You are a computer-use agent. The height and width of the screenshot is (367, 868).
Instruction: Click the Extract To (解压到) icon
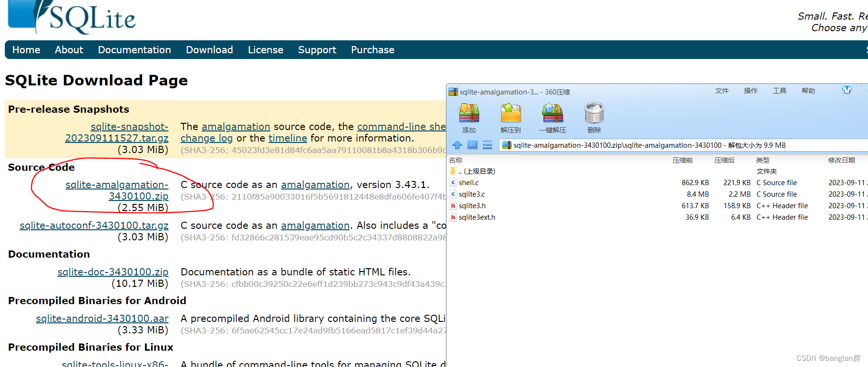pyautogui.click(x=511, y=113)
